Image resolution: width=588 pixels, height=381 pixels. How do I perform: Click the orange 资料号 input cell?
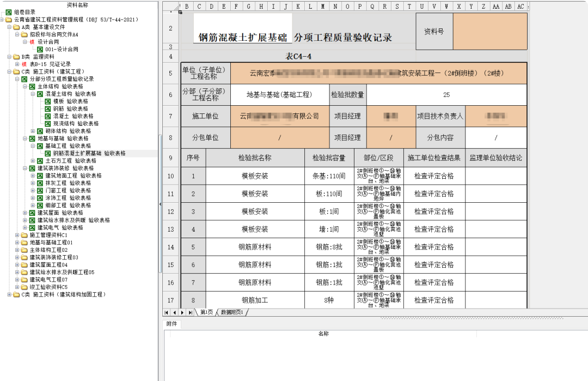pyautogui.click(x=490, y=31)
